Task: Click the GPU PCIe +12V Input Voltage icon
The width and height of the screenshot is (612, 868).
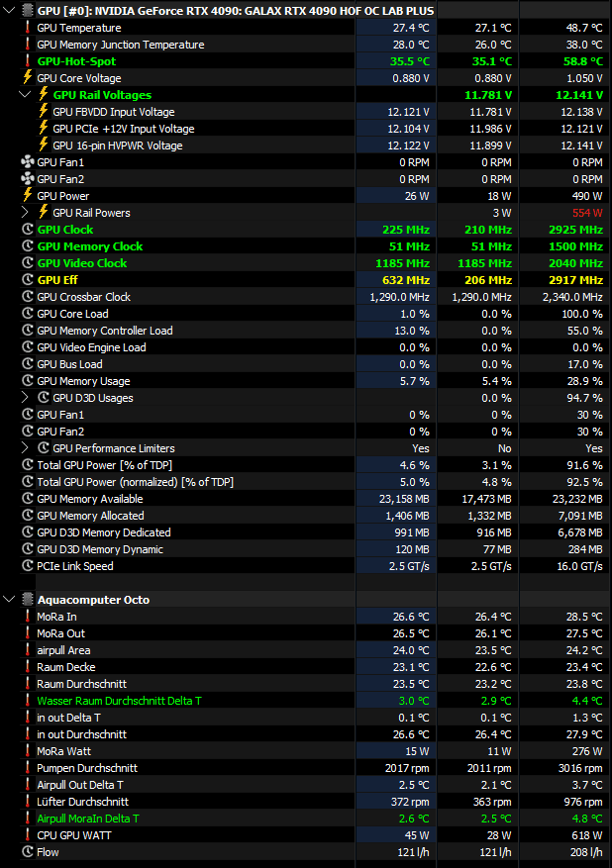Action: click(x=44, y=128)
